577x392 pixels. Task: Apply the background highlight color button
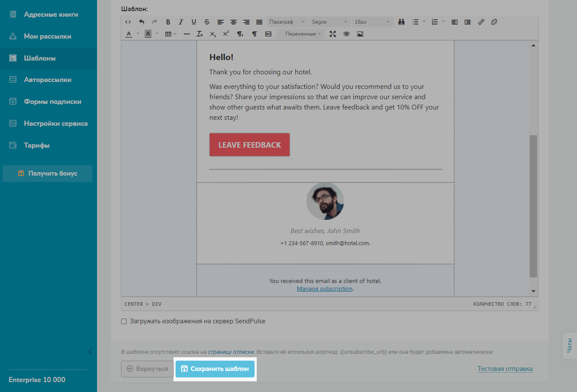click(148, 34)
